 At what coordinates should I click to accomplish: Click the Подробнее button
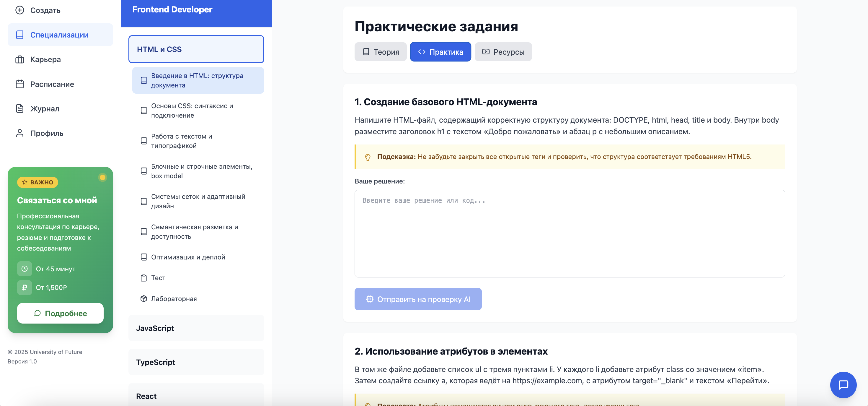[x=60, y=313]
